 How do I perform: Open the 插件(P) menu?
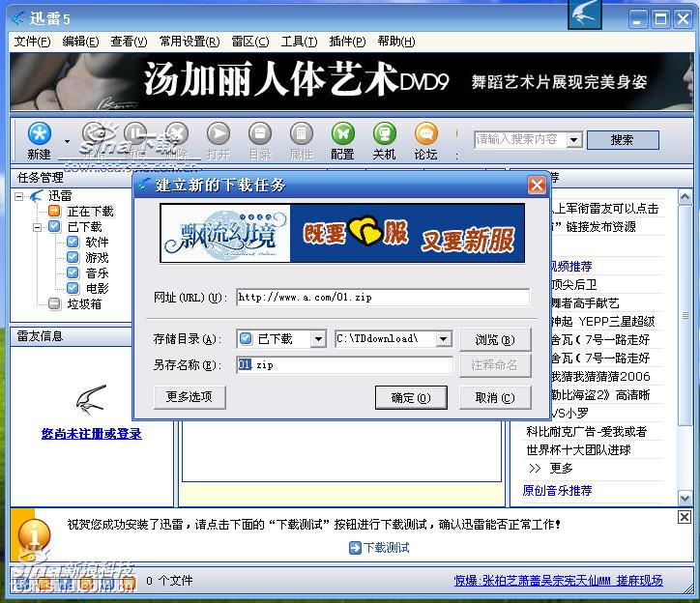[347, 42]
